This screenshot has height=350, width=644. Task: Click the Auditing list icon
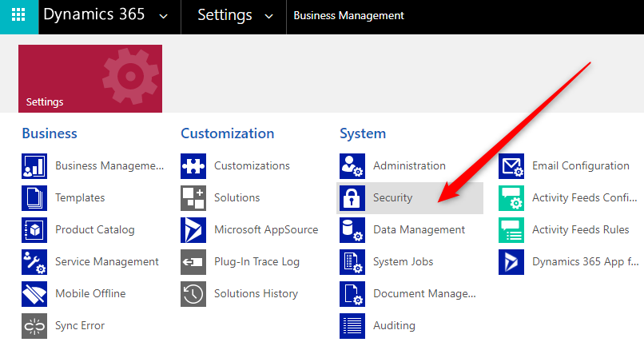(352, 326)
